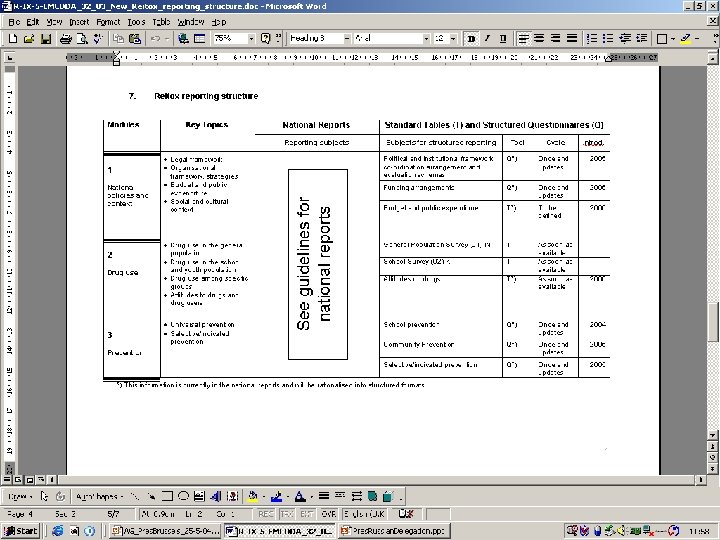Insert a hyperlink with the globe icon
This screenshot has height=540, width=720.
[183, 39]
